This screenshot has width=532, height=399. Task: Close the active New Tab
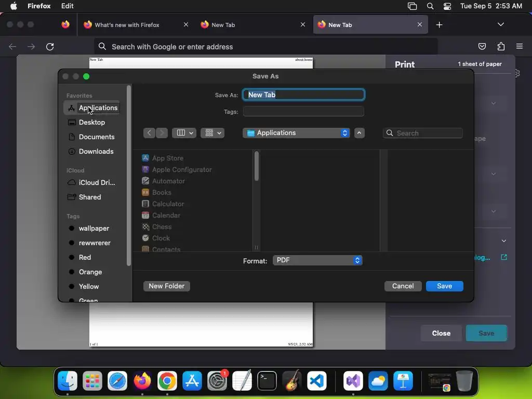click(x=420, y=25)
